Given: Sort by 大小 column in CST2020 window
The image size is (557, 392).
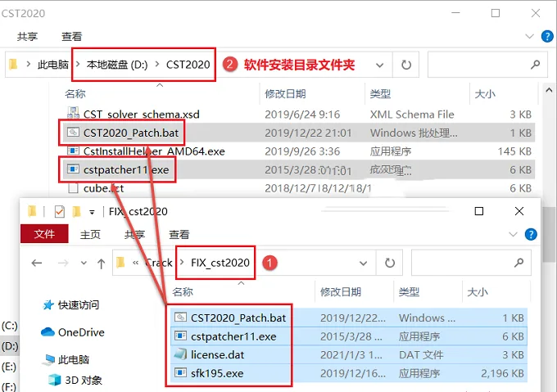Looking at the screenshot, I should [485, 94].
